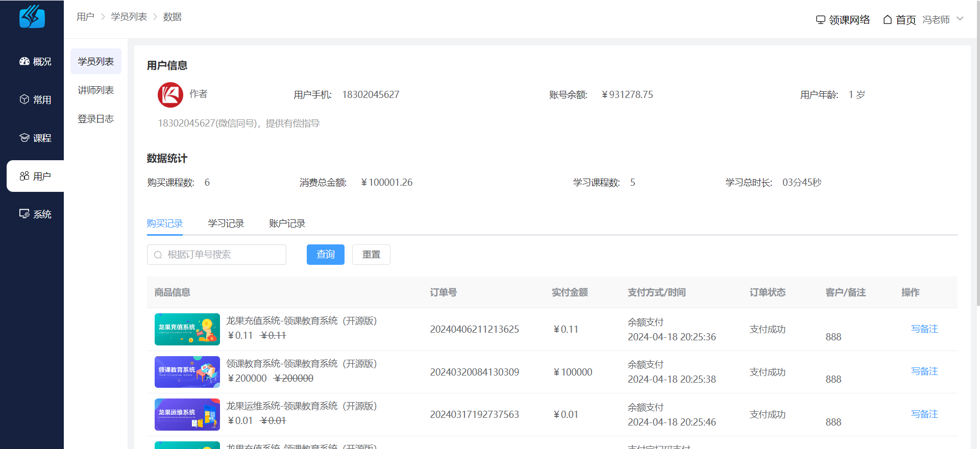The height and width of the screenshot is (449, 980).
Task: Click the 客户/备注 column header
Action: click(x=846, y=292)
